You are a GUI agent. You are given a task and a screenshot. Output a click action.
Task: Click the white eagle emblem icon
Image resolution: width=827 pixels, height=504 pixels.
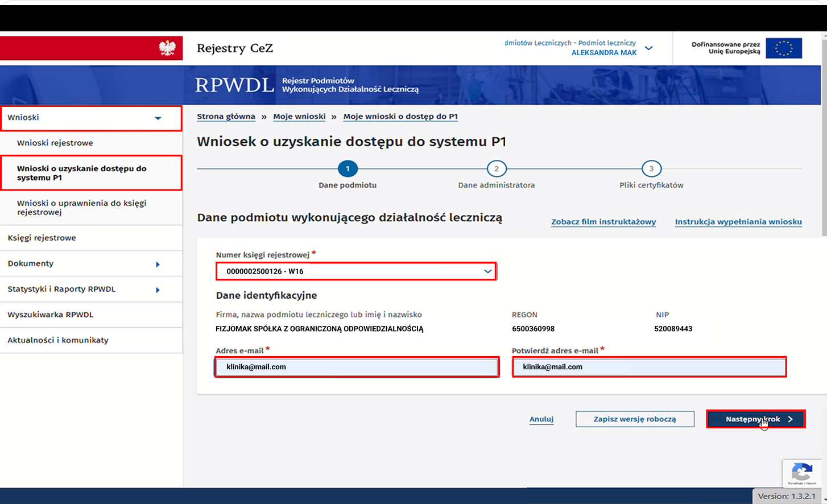click(166, 48)
